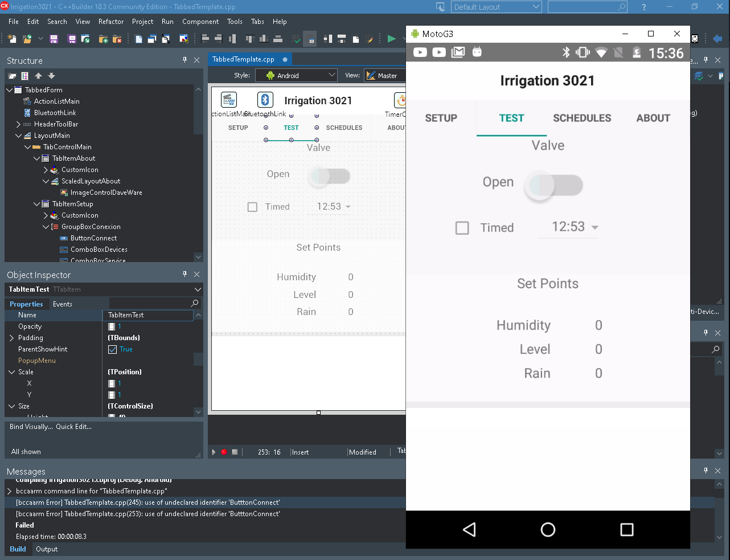Switch to Output tab in Messages
Screen dimensions: 730x560
point(47,549)
